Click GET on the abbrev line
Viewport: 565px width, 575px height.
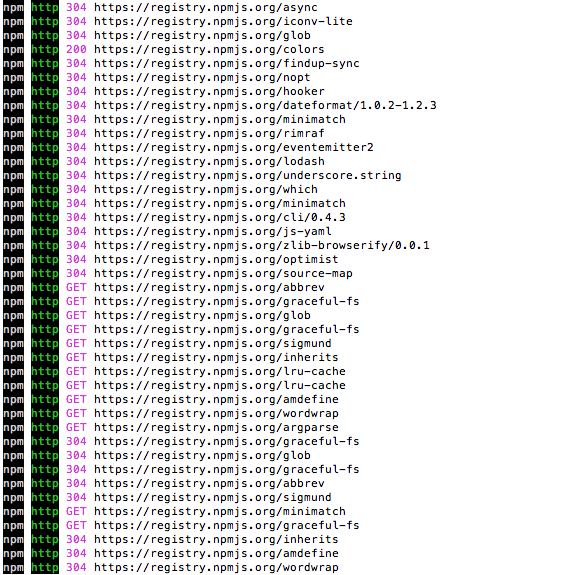pos(76,288)
